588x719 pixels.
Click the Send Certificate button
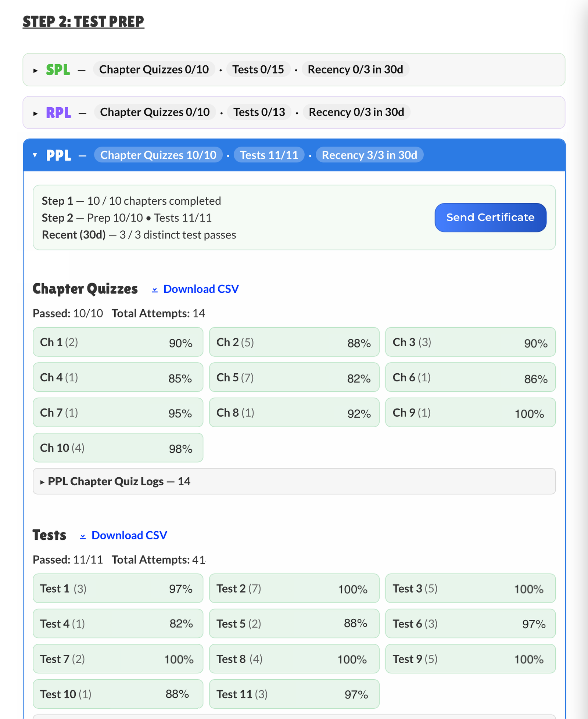pyautogui.click(x=490, y=217)
